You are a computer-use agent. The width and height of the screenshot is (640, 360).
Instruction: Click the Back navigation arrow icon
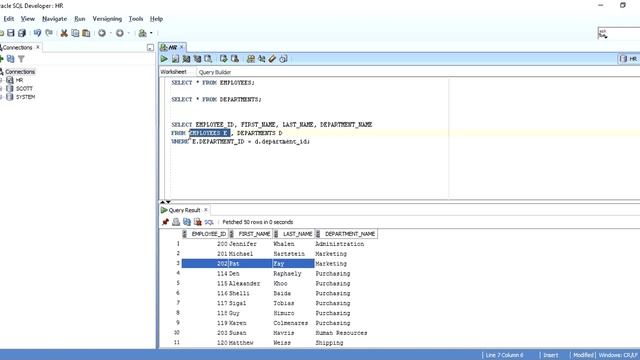(x=102, y=33)
